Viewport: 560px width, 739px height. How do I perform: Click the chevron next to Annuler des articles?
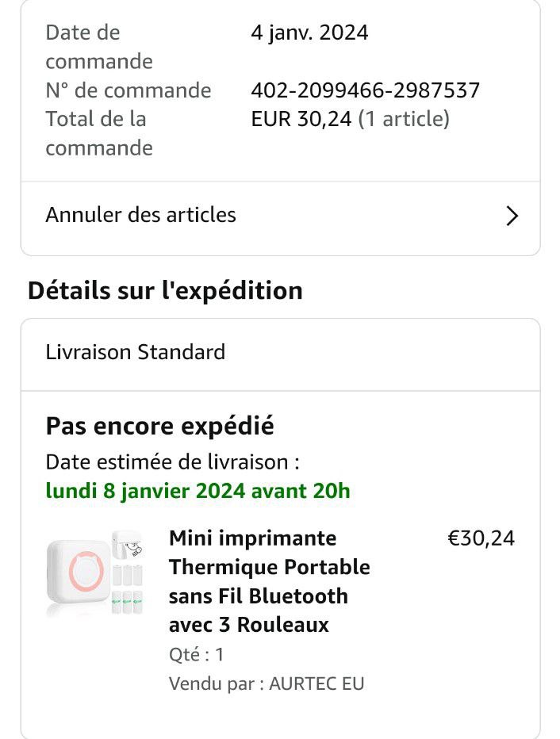pos(512,216)
